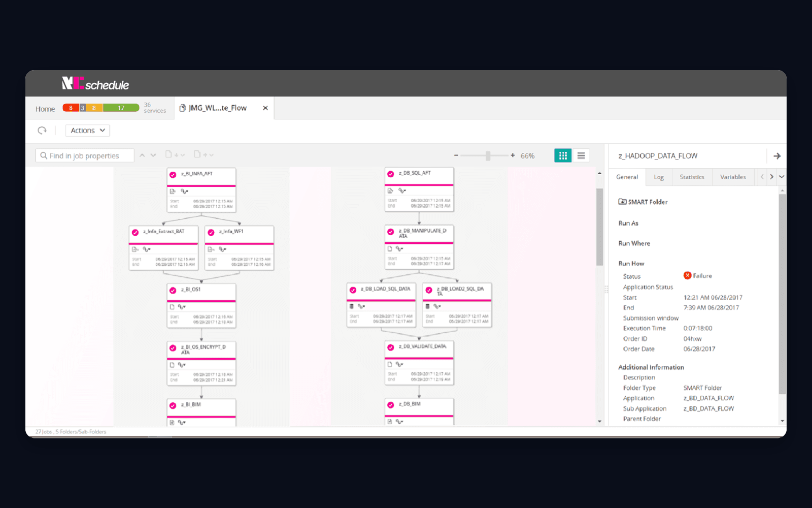Focus the Find in job properties field
This screenshot has width=812, height=508.
(85, 155)
